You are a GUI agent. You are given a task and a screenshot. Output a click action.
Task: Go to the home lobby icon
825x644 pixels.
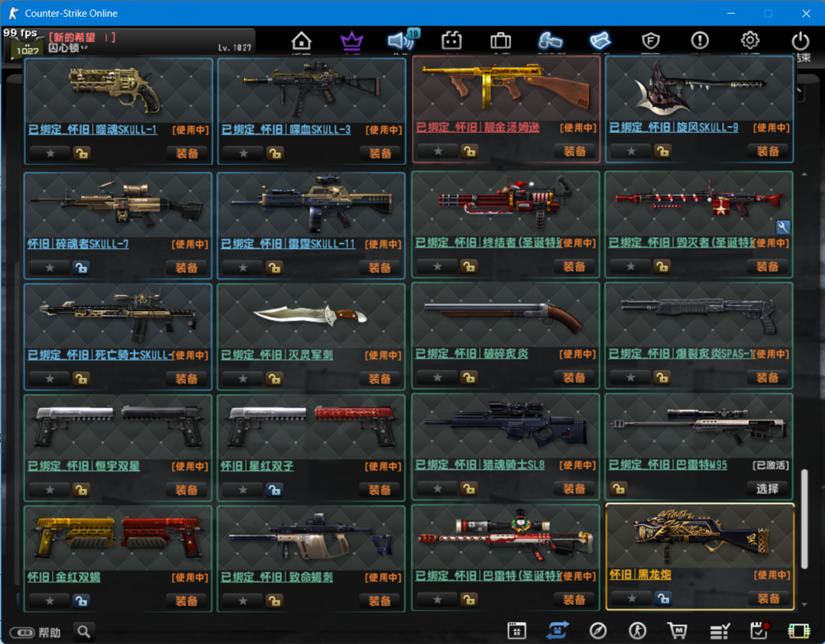(302, 40)
